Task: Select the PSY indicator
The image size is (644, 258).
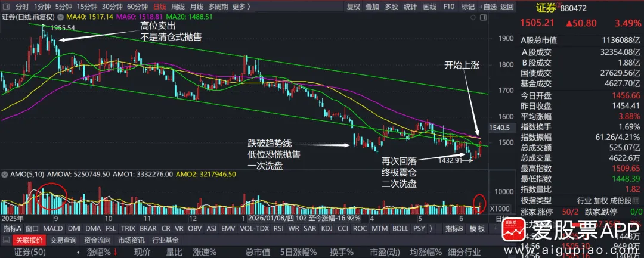Action: coord(419,229)
